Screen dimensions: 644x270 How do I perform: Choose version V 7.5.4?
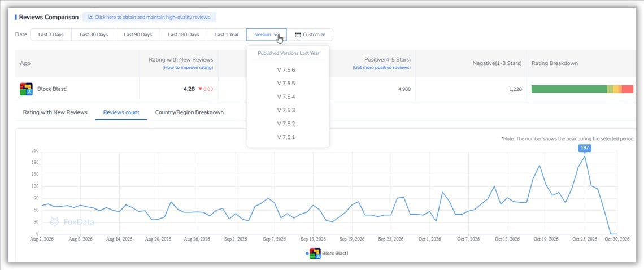pyautogui.click(x=286, y=97)
